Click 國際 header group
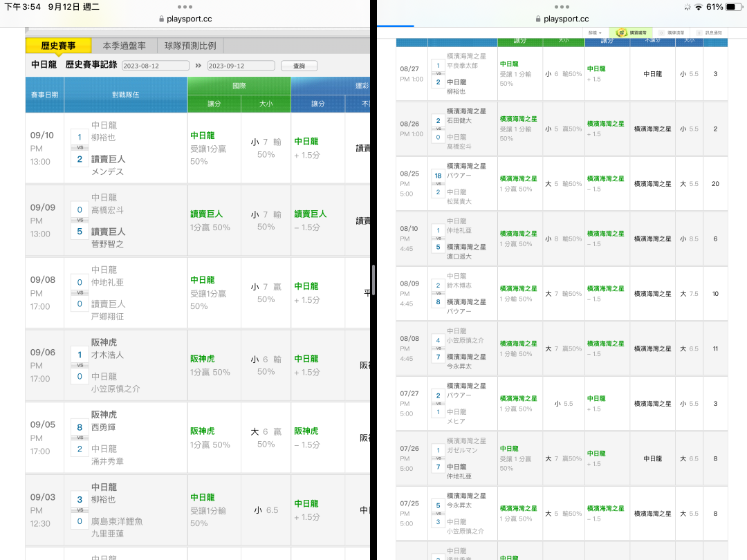This screenshot has height=560, width=747. (239, 86)
